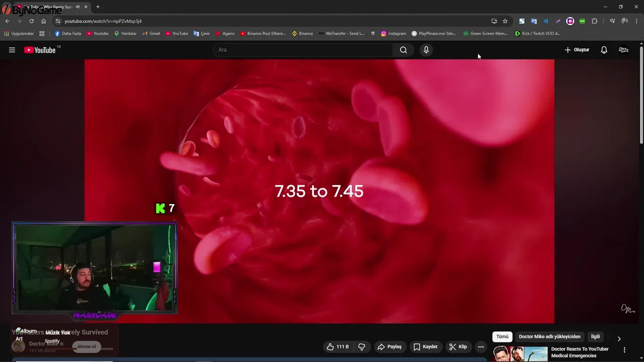
Task: Open the WeTransfer bookmark
Action: pos(341,34)
